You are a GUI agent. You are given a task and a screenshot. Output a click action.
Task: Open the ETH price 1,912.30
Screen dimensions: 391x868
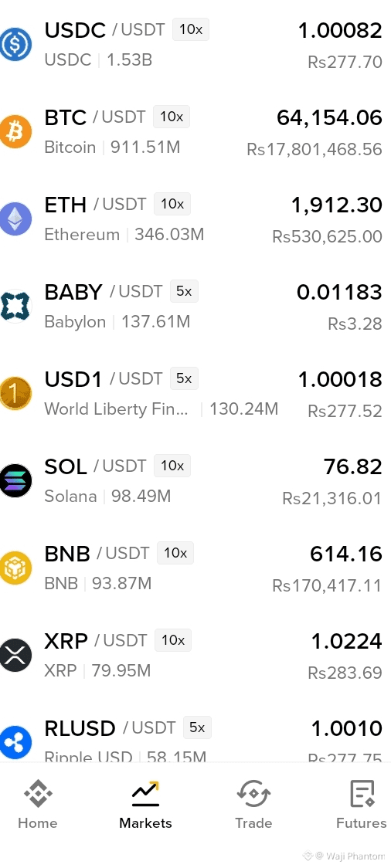[337, 205]
